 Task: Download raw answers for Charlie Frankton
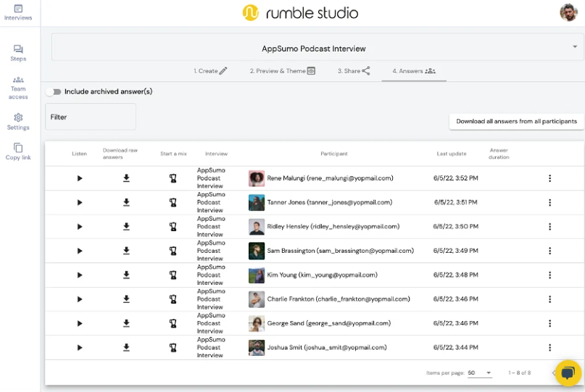[126, 299]
